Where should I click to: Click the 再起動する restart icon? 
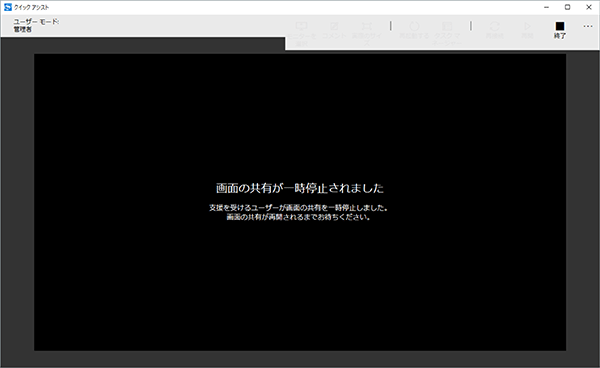(x=414, y=26)
